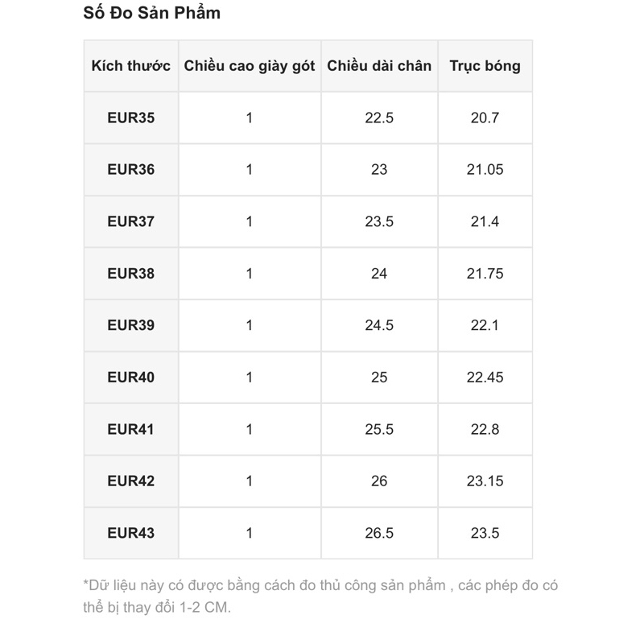The height and width of the screenshot is (644, 644).
Task: Click the EUR42 size cell
Action: (x=130, y=481)
